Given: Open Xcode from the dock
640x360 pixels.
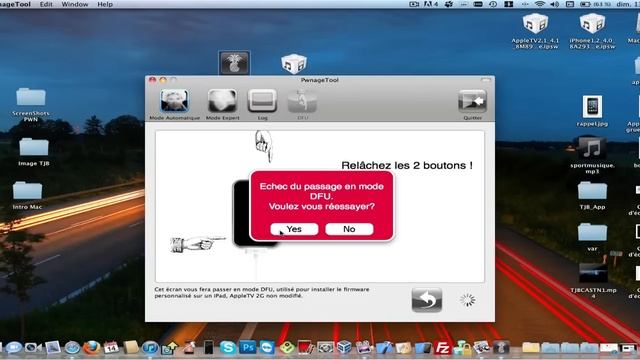Looking at the screenshot, I should coord(384,348).
